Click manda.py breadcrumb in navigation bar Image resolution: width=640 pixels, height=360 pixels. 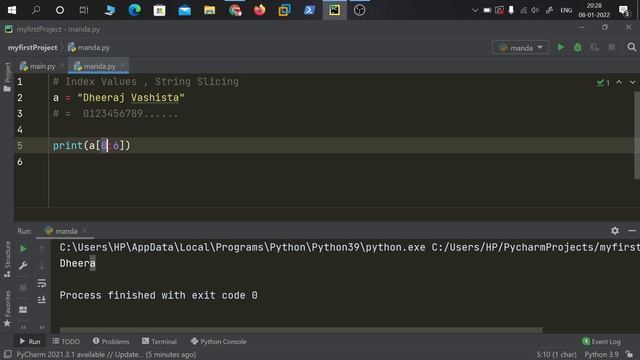click(x=89, y=48)
